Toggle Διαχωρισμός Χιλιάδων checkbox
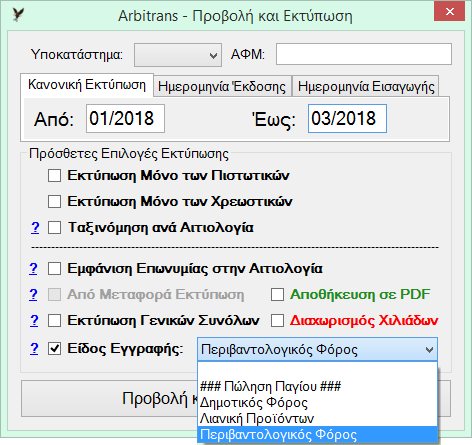The height and width of the screenshot is (445, 472). [277, 321]
